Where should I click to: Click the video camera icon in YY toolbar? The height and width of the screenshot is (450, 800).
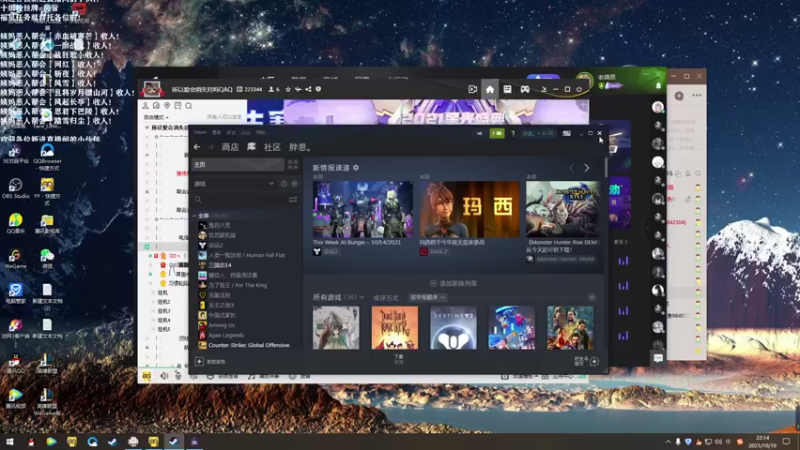pyautogui.click(x=472, y=89)
